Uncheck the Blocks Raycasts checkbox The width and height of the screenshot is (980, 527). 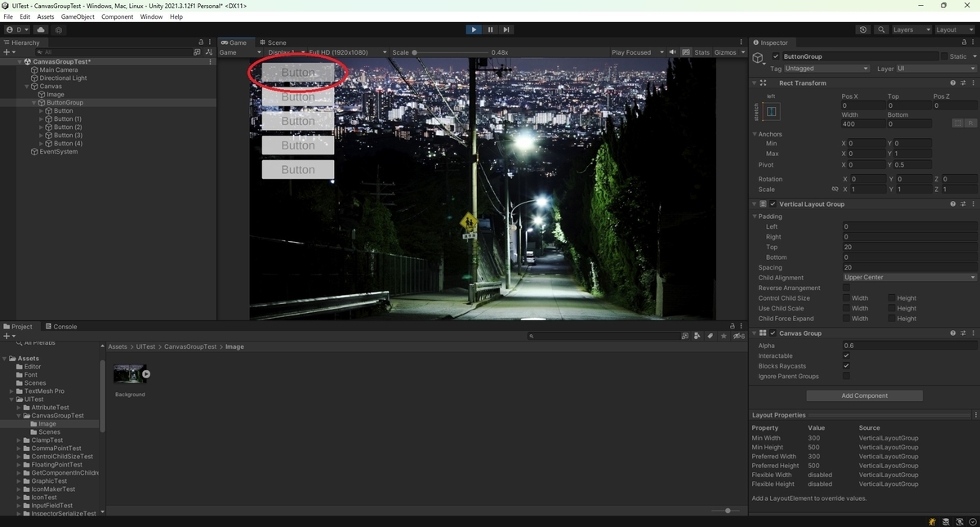pos(846,366)
